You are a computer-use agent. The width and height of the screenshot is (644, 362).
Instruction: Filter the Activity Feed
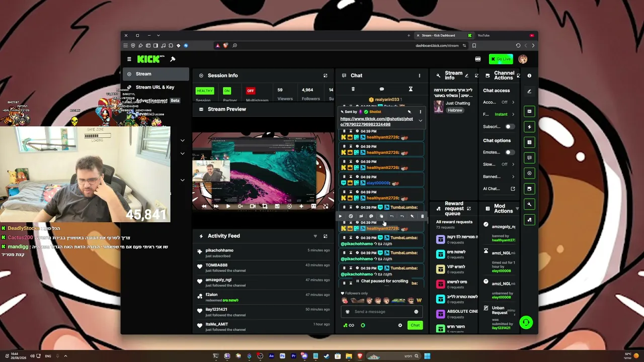click(315, 236)
